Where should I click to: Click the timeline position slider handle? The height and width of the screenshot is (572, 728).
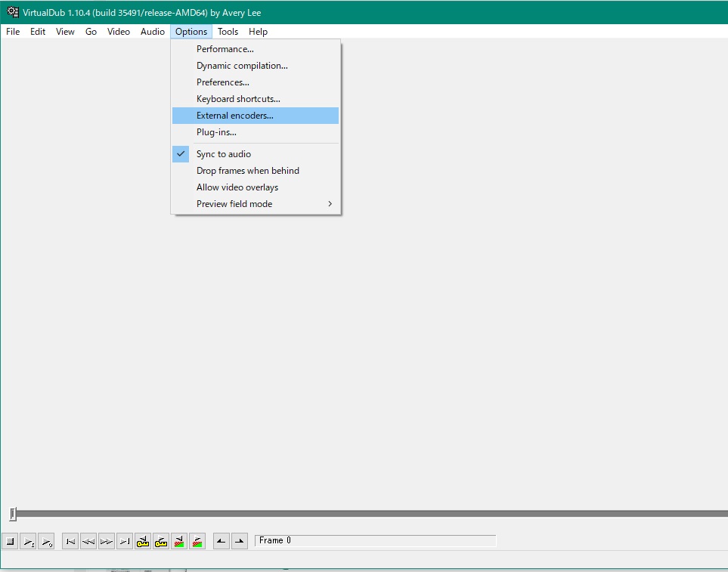(x=13, y=514)
